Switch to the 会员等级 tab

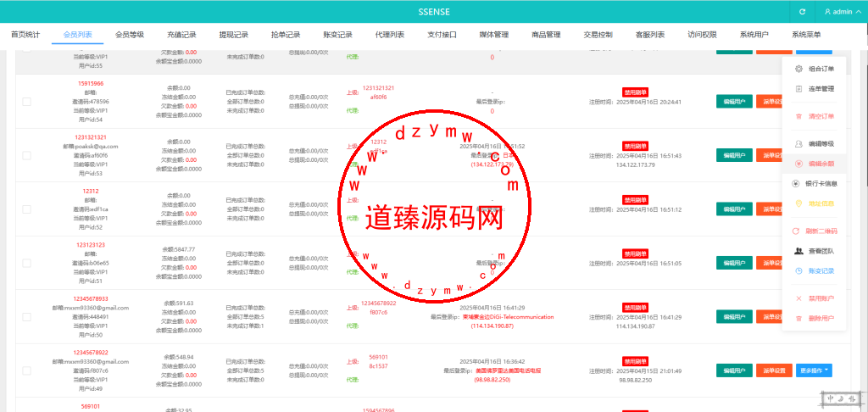(130, 34)
